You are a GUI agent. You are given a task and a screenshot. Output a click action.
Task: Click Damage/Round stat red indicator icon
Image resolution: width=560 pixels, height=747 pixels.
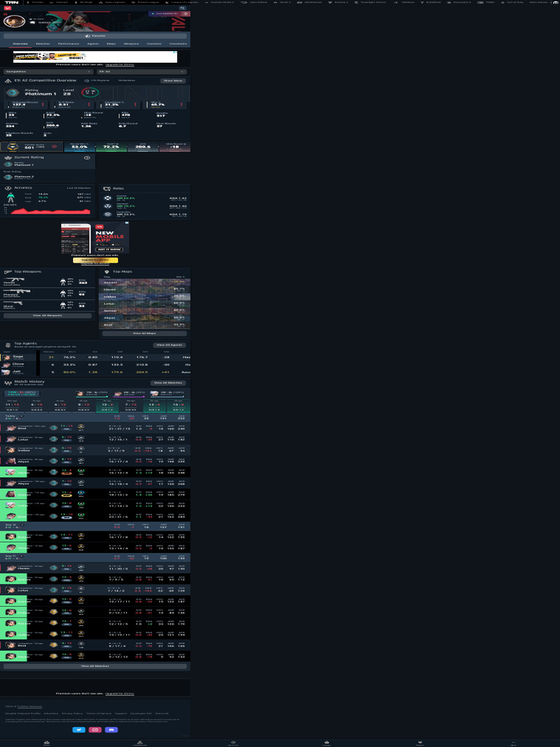click(43, 104)
